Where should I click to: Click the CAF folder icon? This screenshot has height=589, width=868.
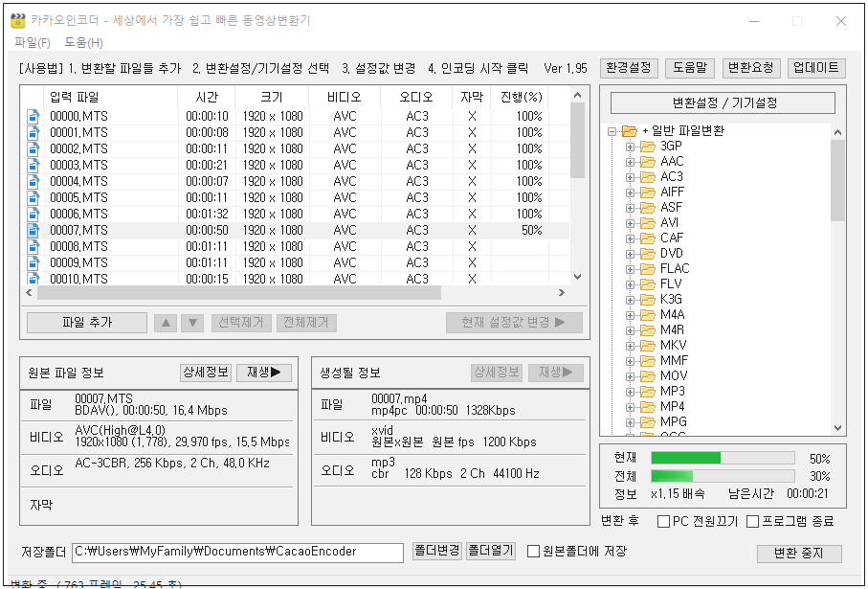[648, 238]
